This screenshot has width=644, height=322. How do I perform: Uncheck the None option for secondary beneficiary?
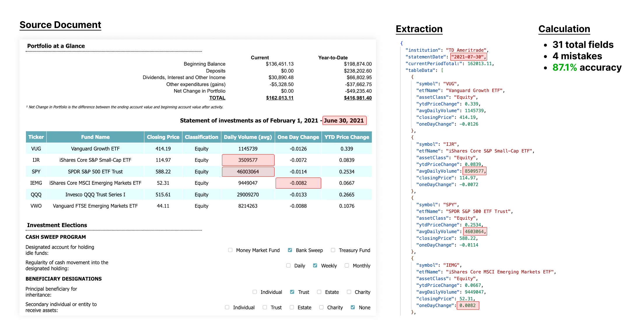pos(353,307)
